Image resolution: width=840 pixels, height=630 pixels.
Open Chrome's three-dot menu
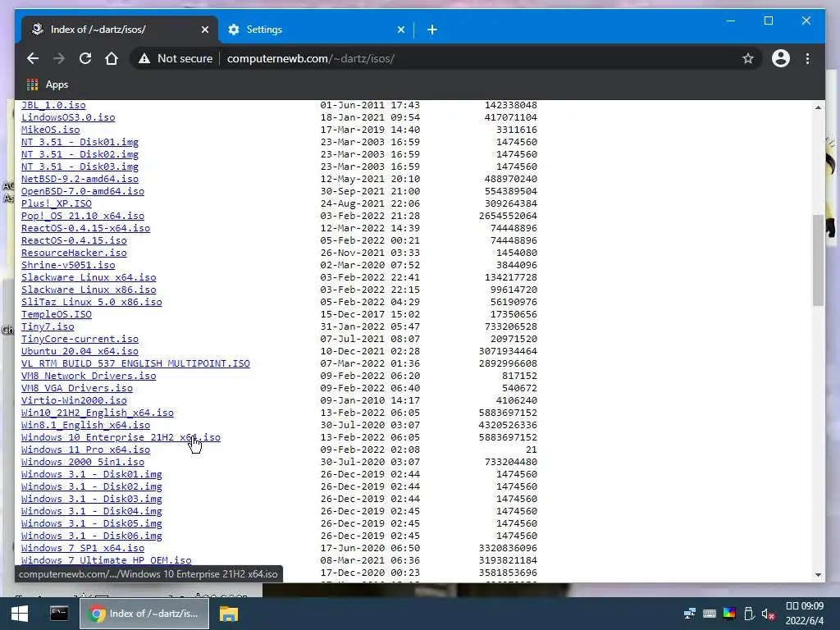tap(807, 58)
